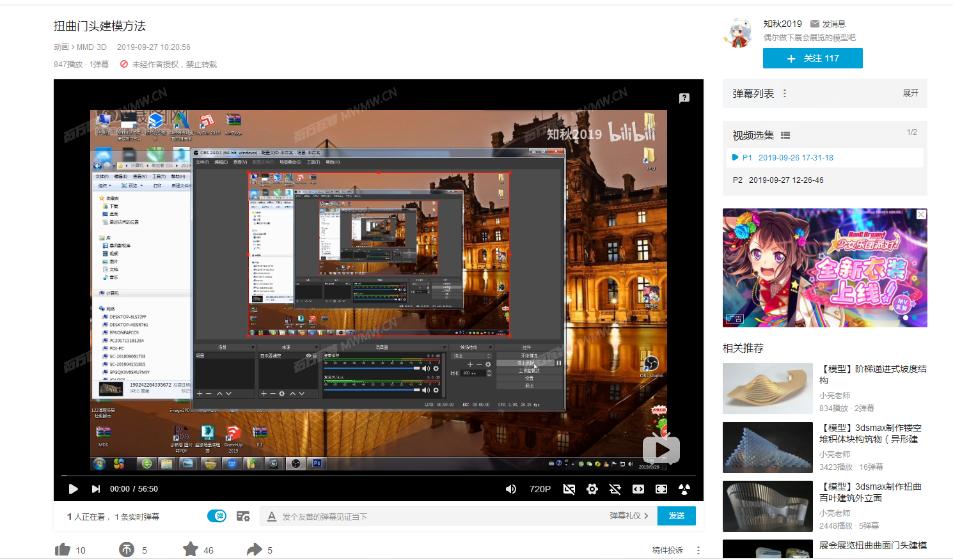
Task: Toggle the danmaku display switch
Action: (217, 516)
